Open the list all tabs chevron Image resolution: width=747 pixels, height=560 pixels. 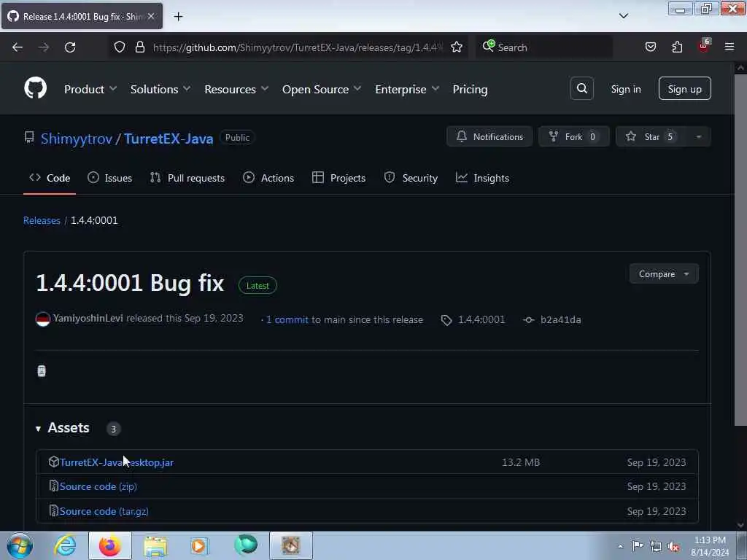point(623,16)
